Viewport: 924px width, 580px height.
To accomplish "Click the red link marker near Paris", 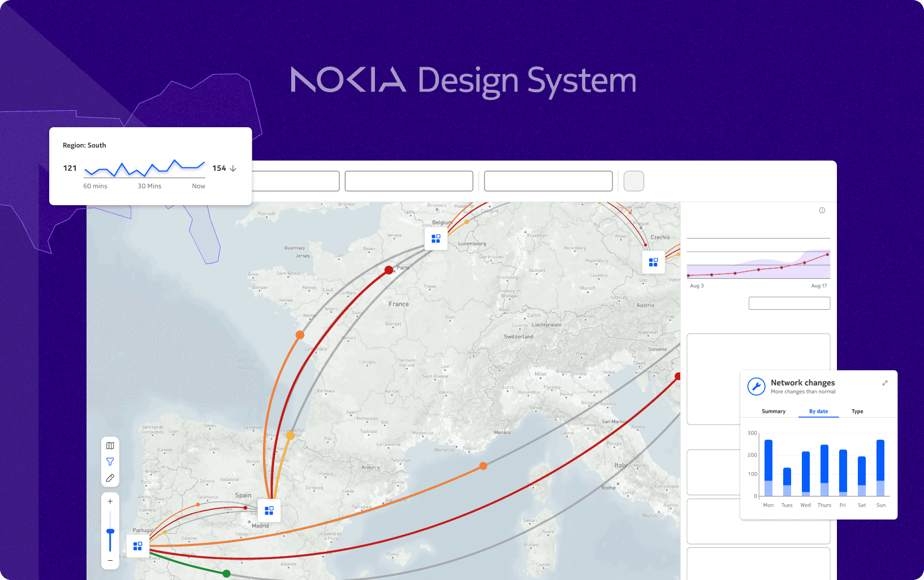I will coord(389,270).
